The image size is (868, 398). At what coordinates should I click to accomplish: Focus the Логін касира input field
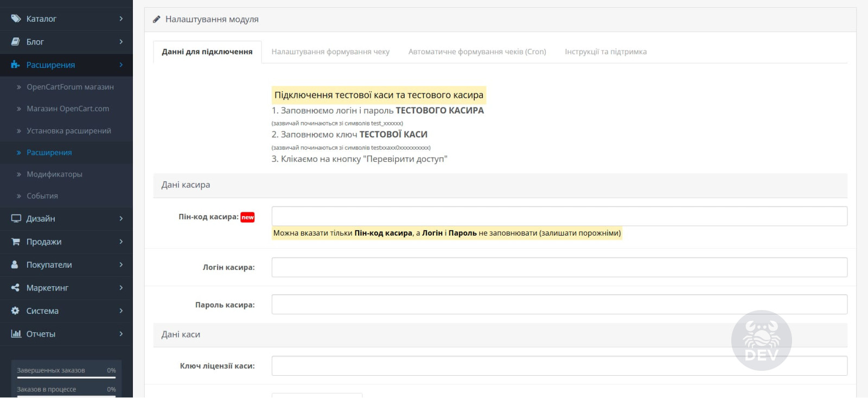559,267
